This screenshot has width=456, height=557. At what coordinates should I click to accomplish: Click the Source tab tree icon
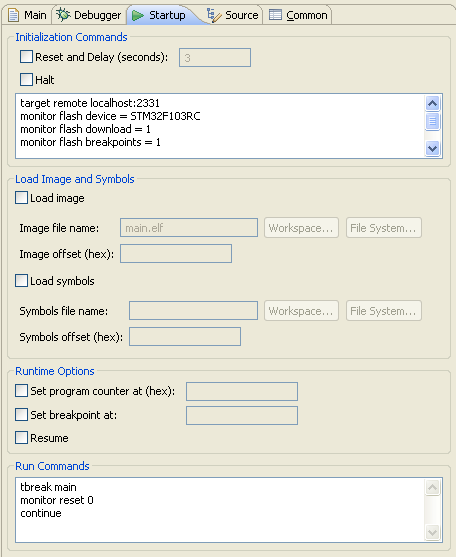214,15
